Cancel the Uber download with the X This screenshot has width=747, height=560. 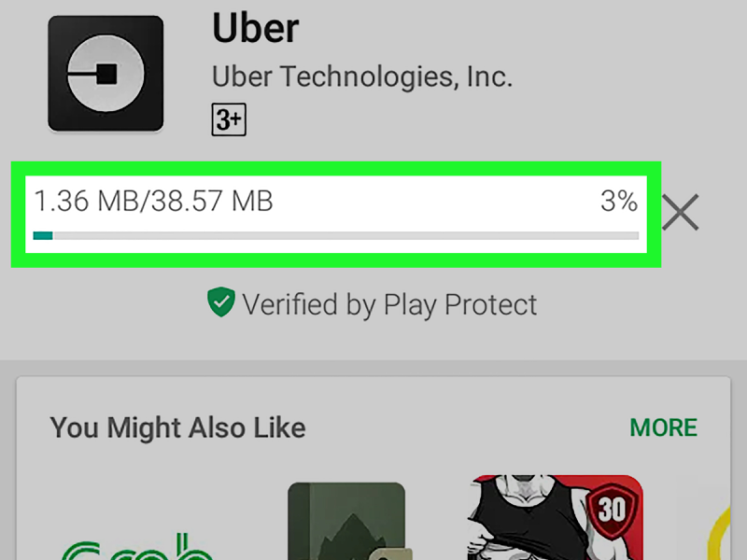[x=681, y=213]
